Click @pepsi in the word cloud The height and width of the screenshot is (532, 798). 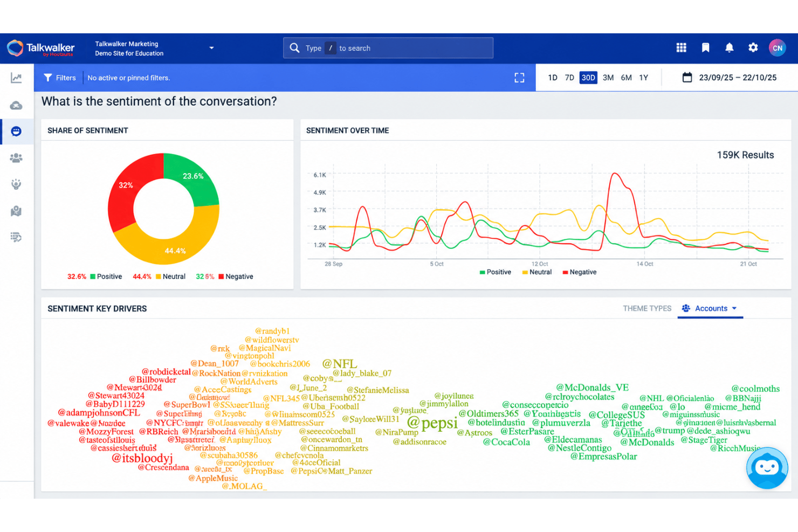pos(432,424)
